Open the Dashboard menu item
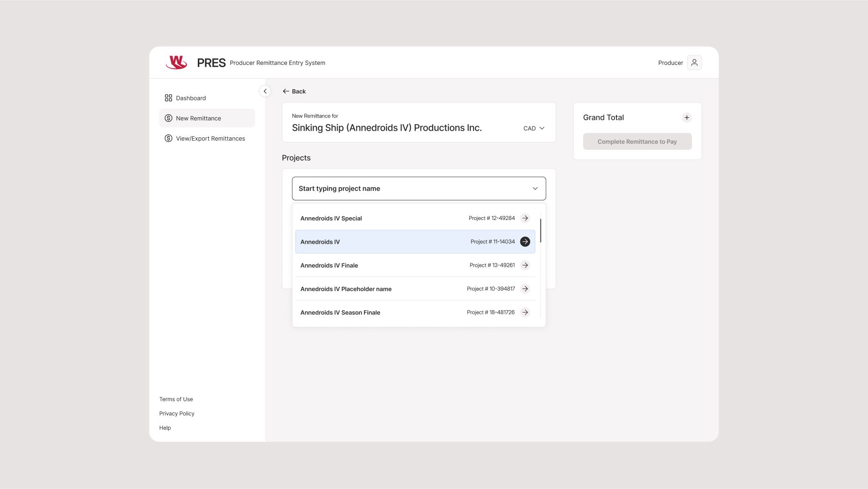Screen dimensions: 868x489 207,98
